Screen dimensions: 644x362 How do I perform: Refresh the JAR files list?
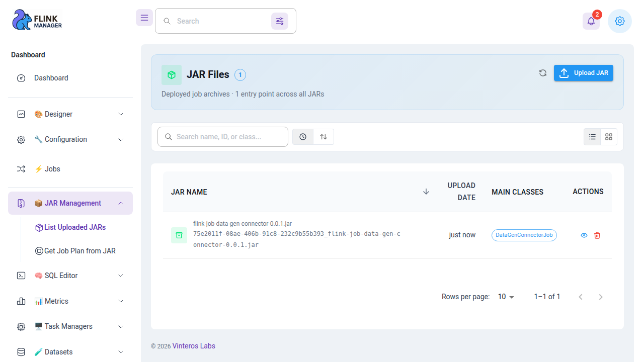pyautogui.click(x=543, y=73)
